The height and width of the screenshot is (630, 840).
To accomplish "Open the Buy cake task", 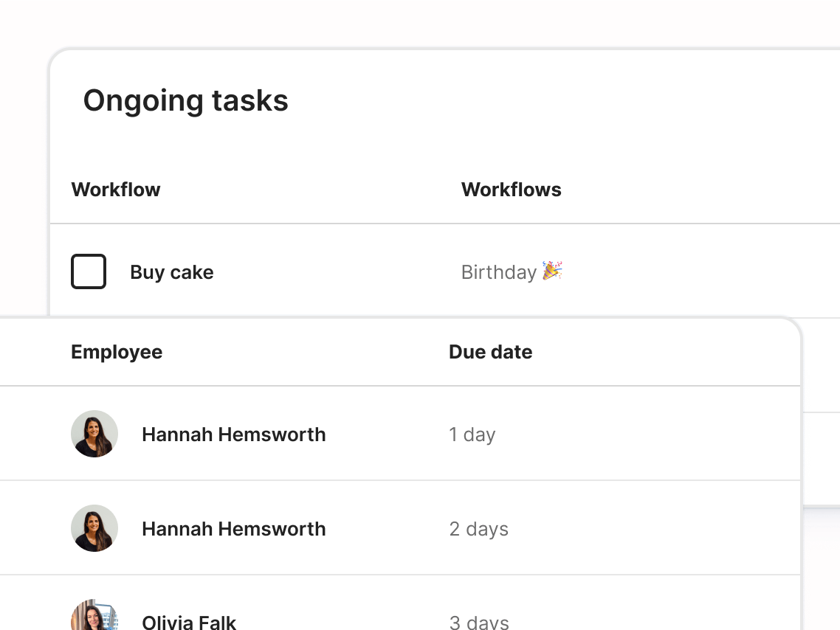I will pos(171,271).
